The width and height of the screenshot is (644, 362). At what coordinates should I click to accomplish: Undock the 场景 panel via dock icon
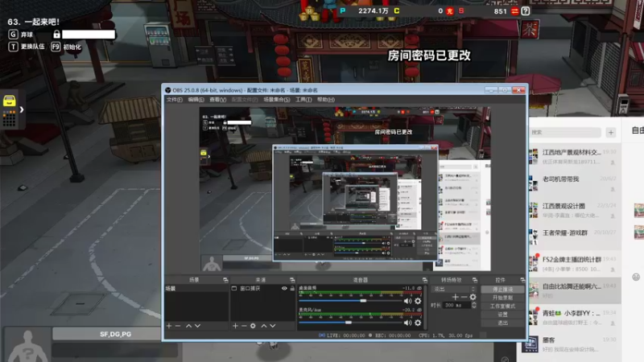225,280
